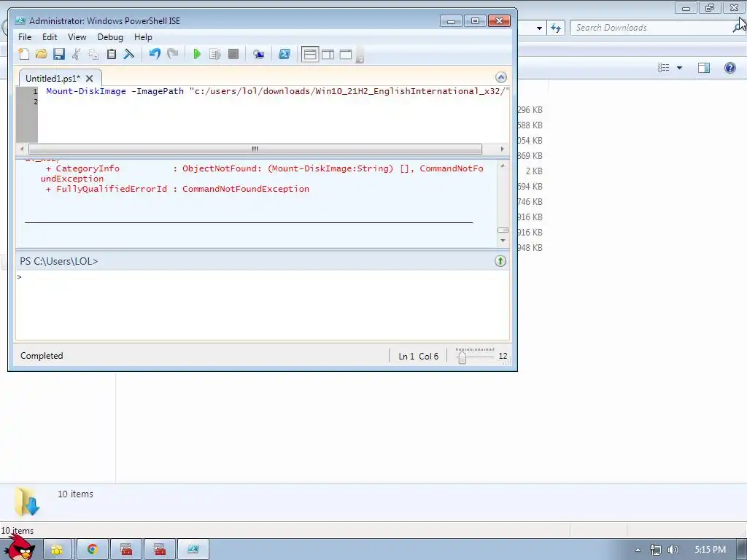Create a new script with the New icon
This screenshot has width=747, height=560.
coord(23,54)
